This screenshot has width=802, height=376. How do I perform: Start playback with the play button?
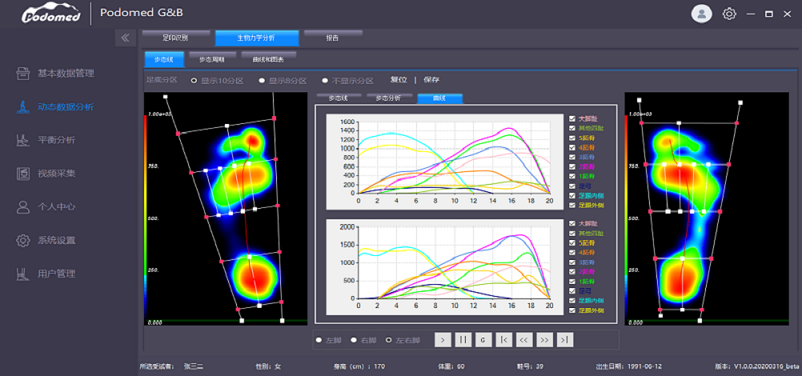[442, 340]
